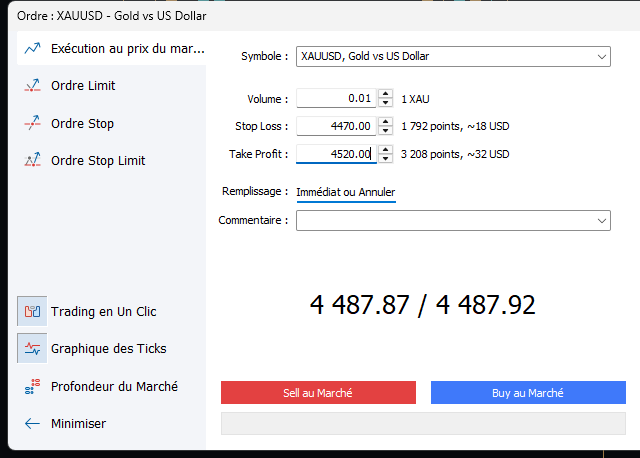Click inside the Stop Loss field
Screen dimensions: 640x458
336,126
